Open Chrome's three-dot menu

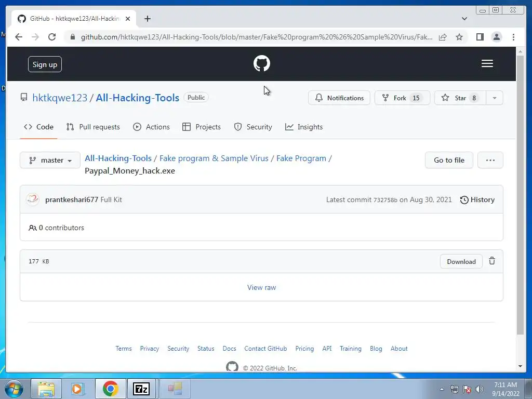click(513, 37)
